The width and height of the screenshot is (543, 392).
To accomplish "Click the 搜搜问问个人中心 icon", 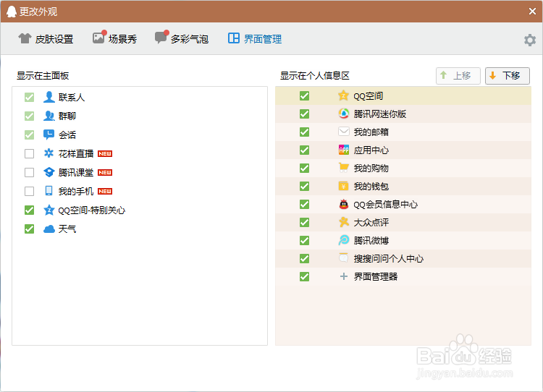I will point(343,258).
